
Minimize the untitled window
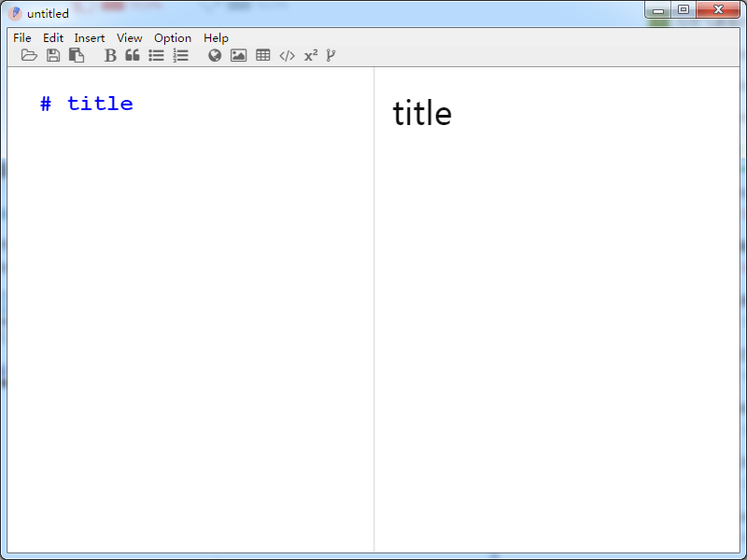[x=658, y=10]
